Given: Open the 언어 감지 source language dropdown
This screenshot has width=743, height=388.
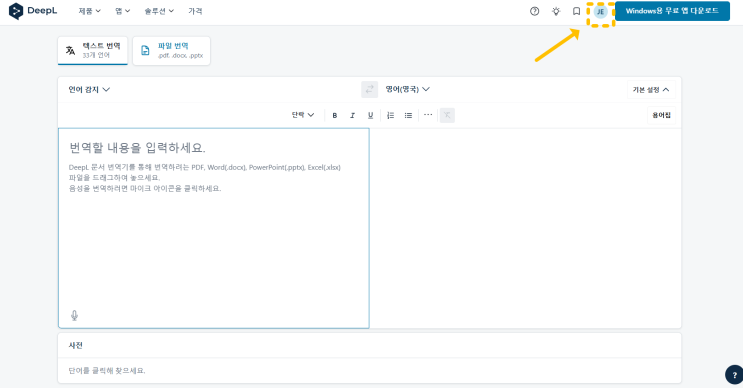Looking at the screenshot, I should pyautogui.click(x=89, y=90).
